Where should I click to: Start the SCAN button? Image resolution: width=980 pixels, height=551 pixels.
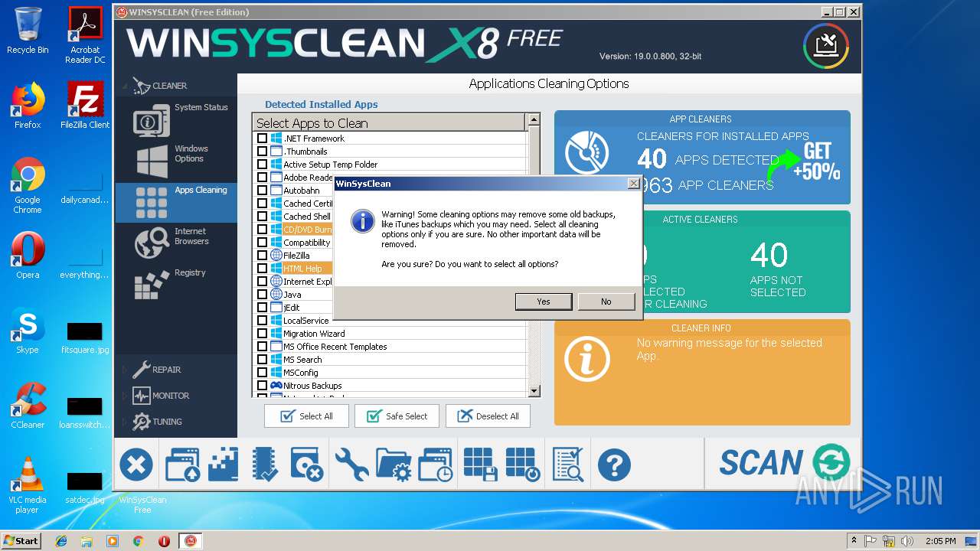pos(783,462)
